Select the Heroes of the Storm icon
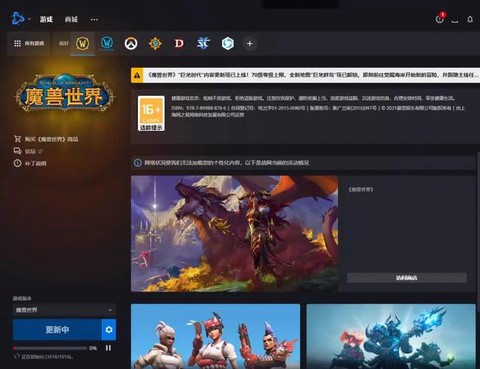 click(x=228, y=43)
